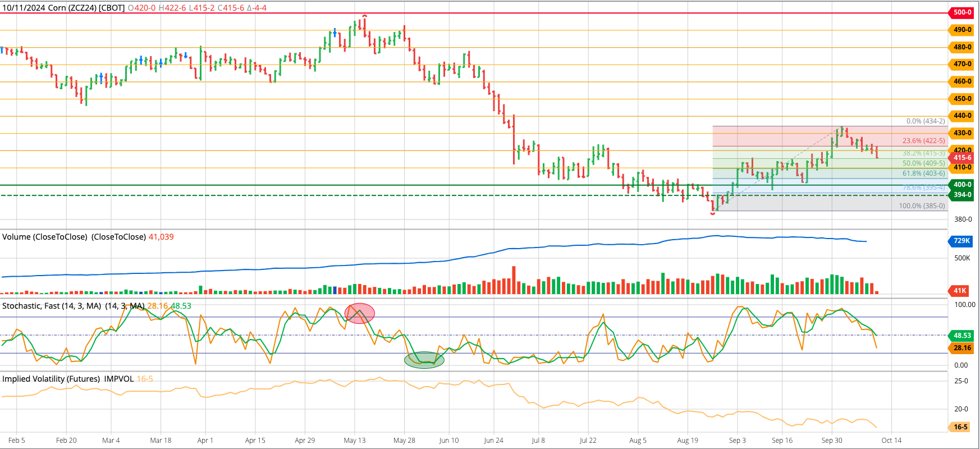Click the green oversold ellipse on stochastic

pos(424,360)
